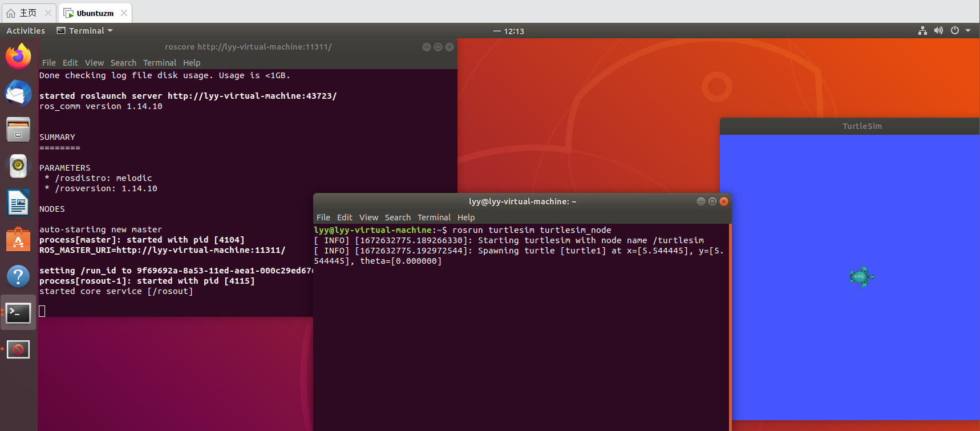The width and height of the screenshot is (980, 431).
Task: Click the roscore terminal title bar text
Action: click(248, 47)
